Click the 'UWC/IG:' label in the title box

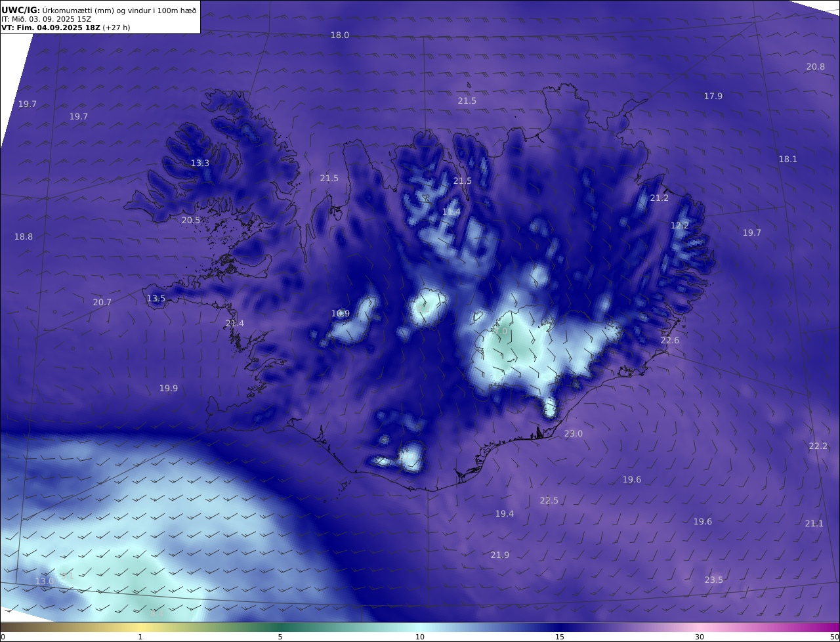point(20,11)
